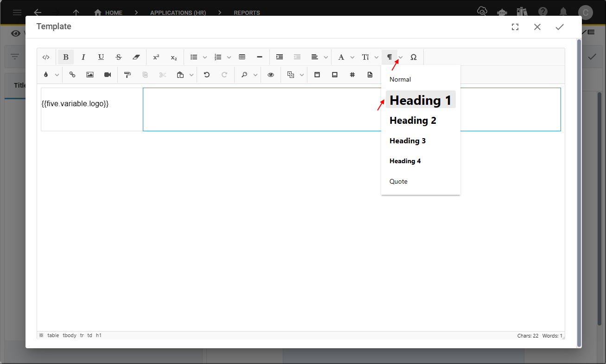This screenshot has height=364, width=606.
Task: Open the ordered list dropdown arrow
Action: 229,57
